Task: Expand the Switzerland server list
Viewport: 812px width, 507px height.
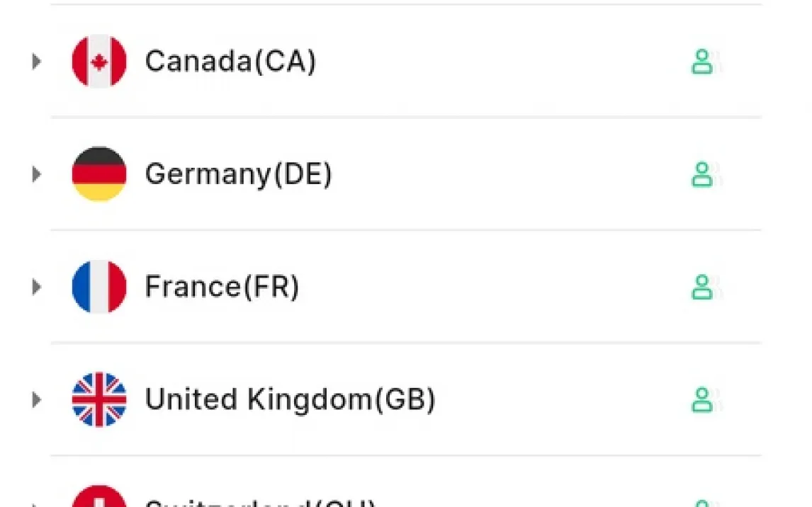Action: pyautogui.click(x=36, y=504)
